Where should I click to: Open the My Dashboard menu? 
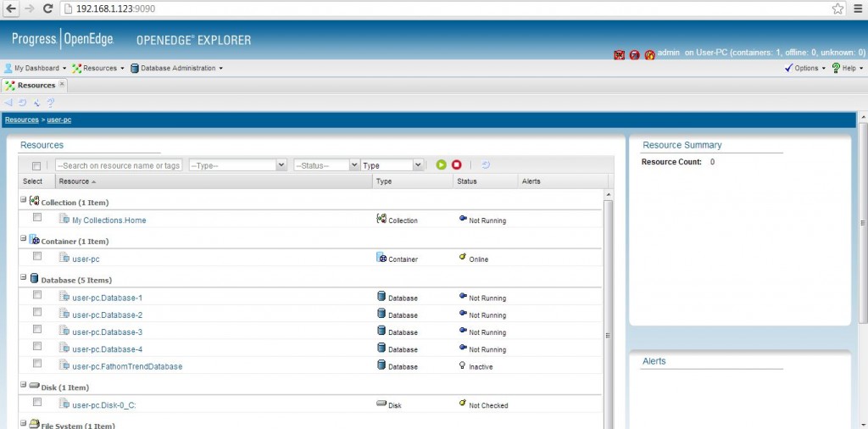[x=36, y=68]
